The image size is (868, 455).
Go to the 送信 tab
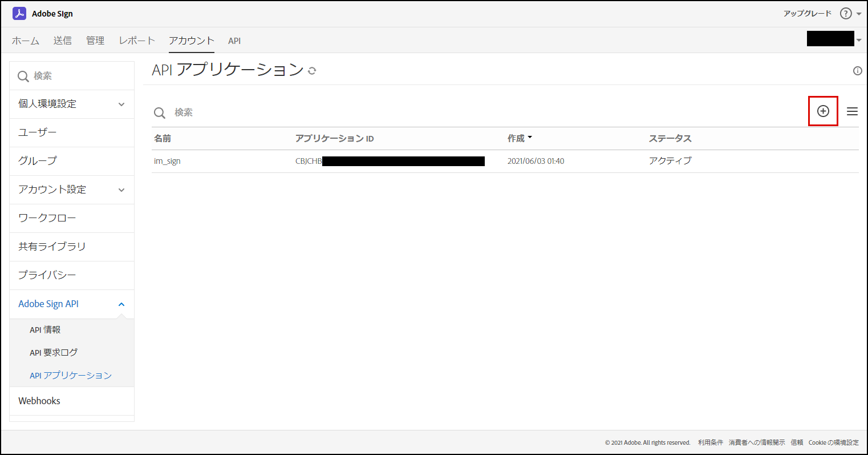point(63,41)
